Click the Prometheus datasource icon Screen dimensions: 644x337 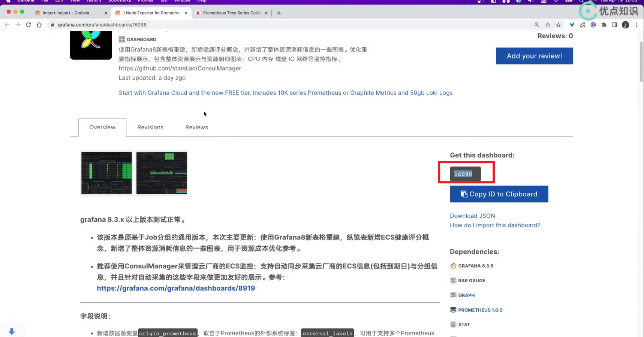tap(453, 310)
